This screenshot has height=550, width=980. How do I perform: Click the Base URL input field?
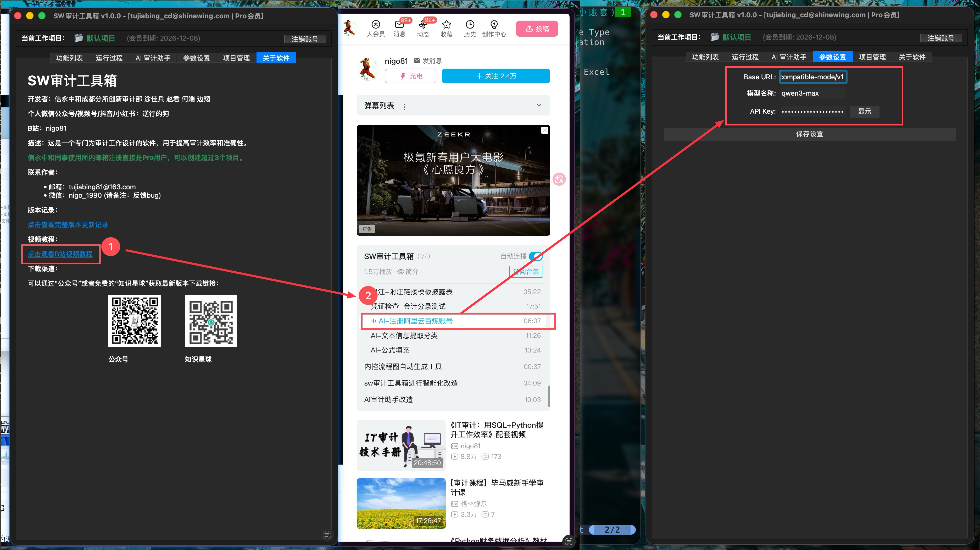tap(812, 77)
